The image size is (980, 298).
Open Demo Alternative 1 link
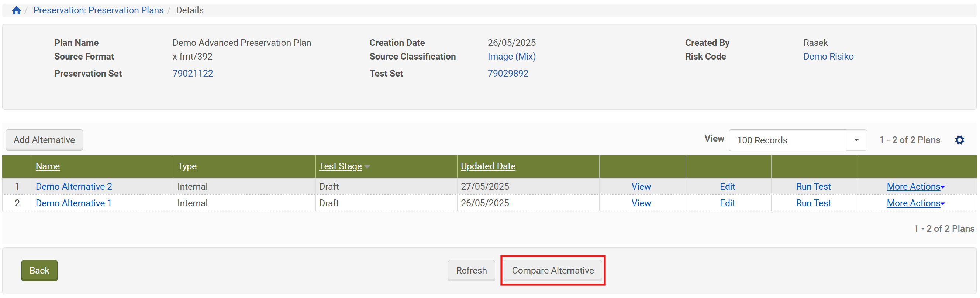coord(73,203)
